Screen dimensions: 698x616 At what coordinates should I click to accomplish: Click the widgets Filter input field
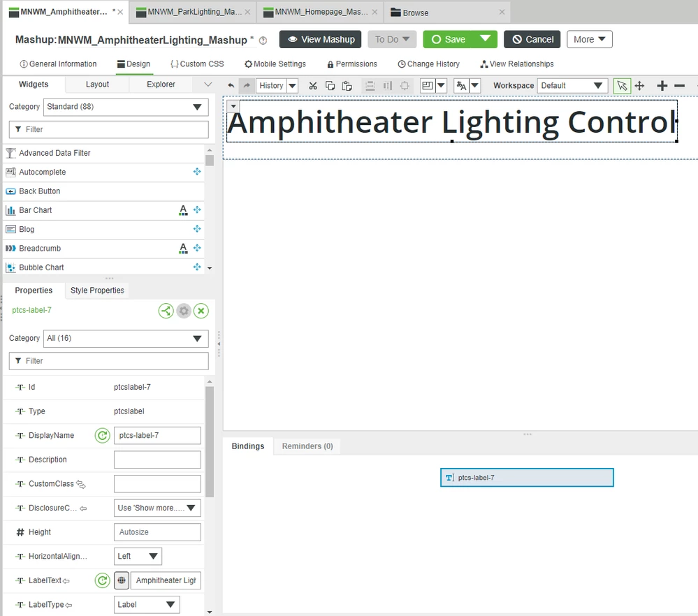(108, 129)
